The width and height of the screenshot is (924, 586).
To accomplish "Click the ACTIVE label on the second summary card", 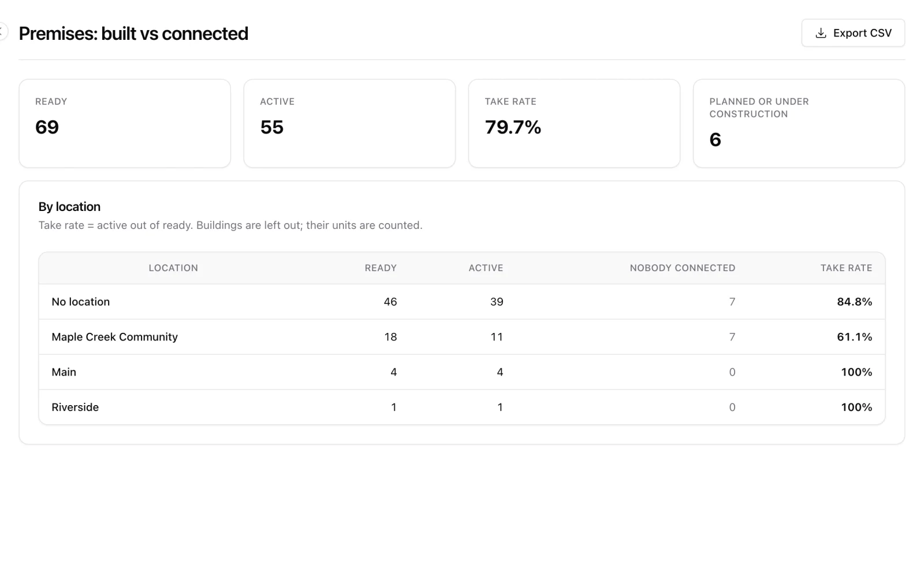I will [x=277, y=102].
